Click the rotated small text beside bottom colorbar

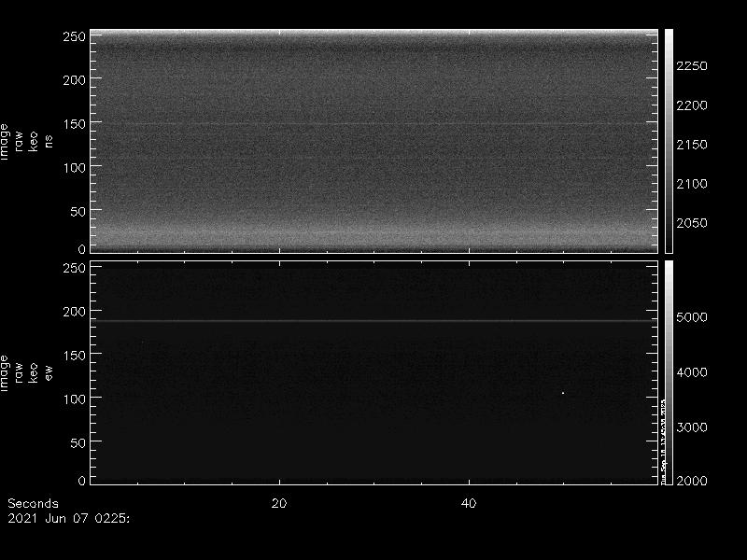(662, 443)
